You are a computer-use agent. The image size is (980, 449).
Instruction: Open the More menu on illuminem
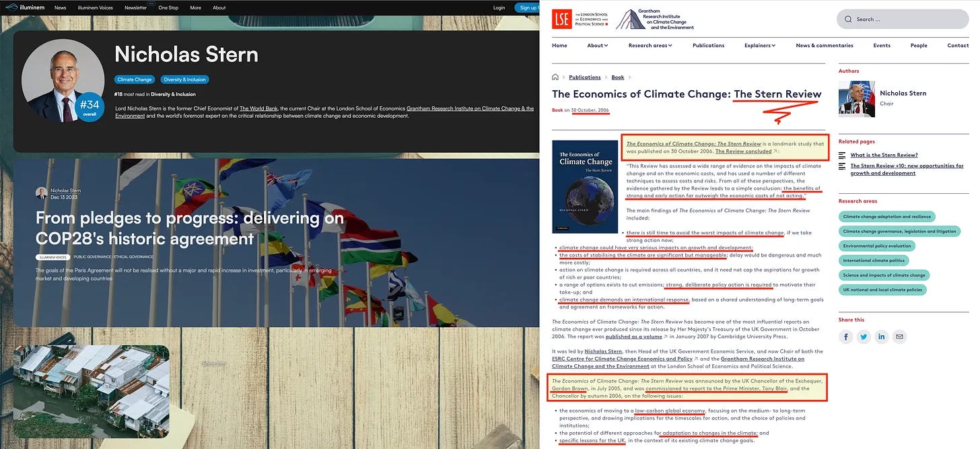[195, 8]
